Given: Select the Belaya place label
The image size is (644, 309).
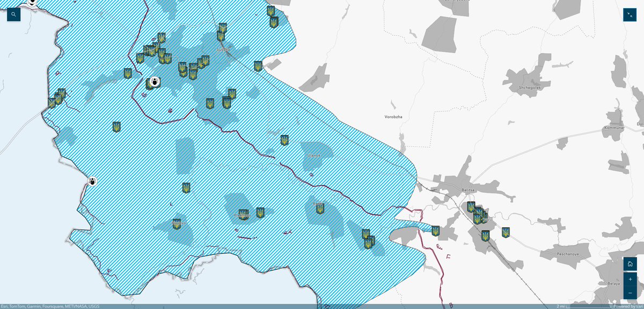Looking at the screenshot, I should (x=614, y=283).
